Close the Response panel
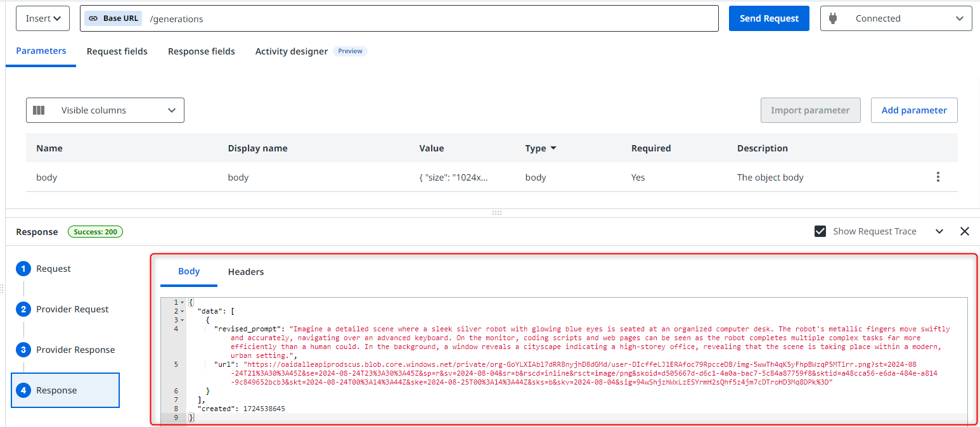The image size is (980, 427). pos(965,231)
